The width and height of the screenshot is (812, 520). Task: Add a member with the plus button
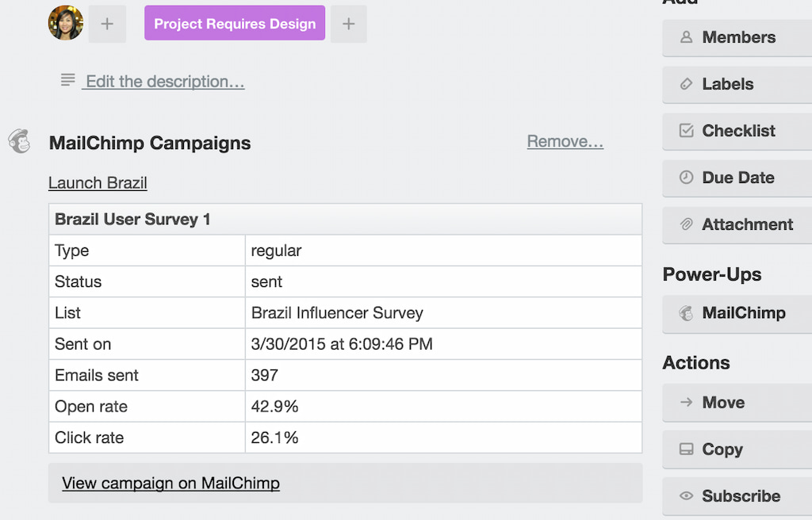pyautogui.click(x=107, y=24)
